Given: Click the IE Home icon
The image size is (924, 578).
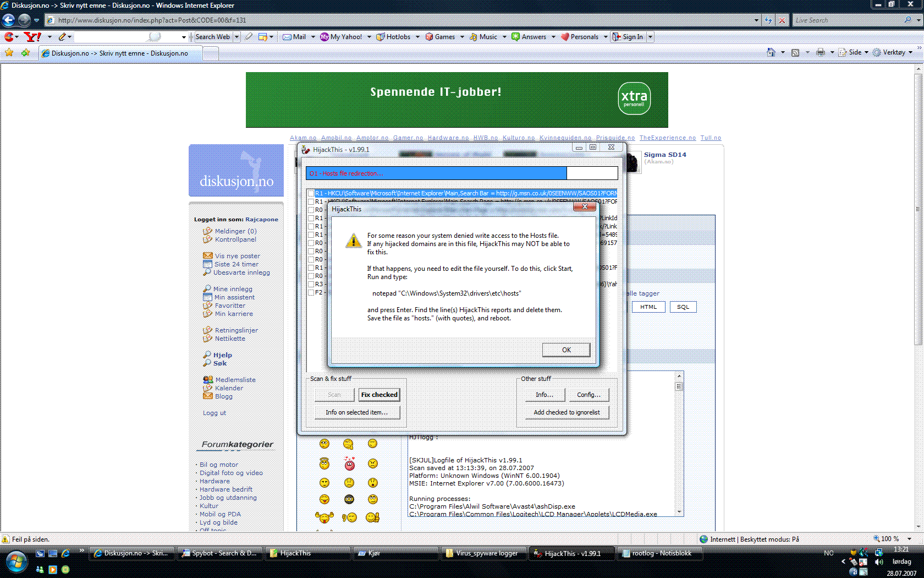Looking at the screenshot, I should coord(771,53).
